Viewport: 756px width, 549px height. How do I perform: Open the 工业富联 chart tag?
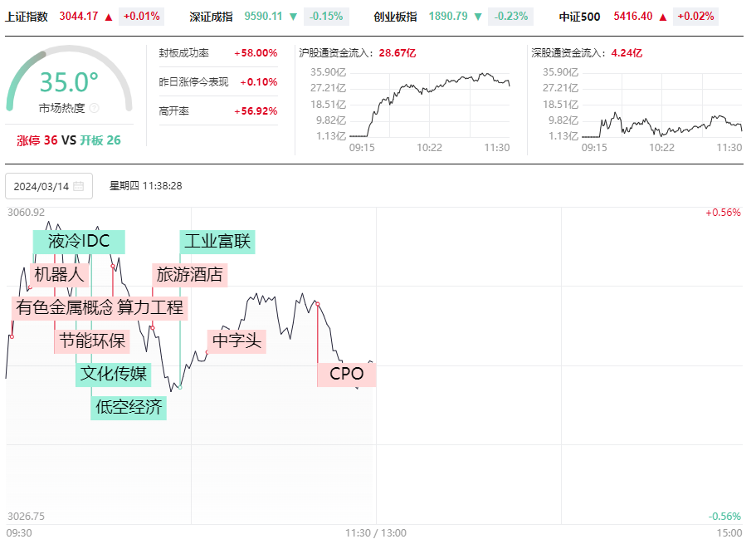pos(217,242)
